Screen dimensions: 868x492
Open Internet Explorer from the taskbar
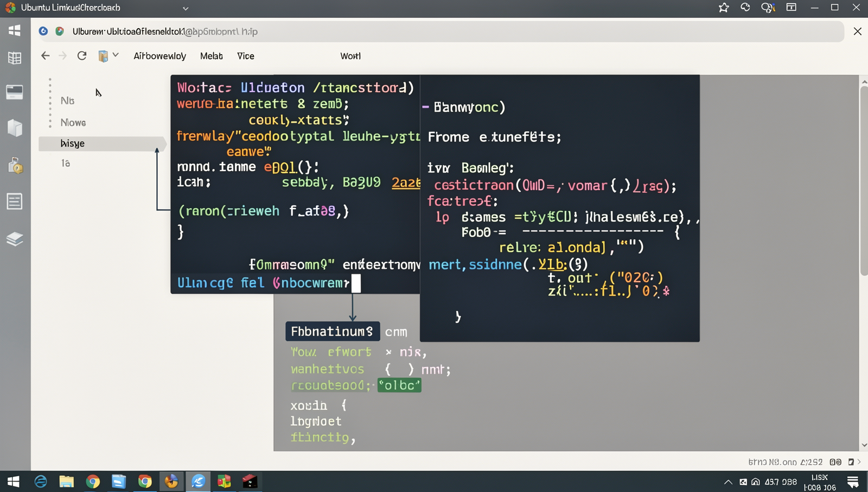(40, 481)
